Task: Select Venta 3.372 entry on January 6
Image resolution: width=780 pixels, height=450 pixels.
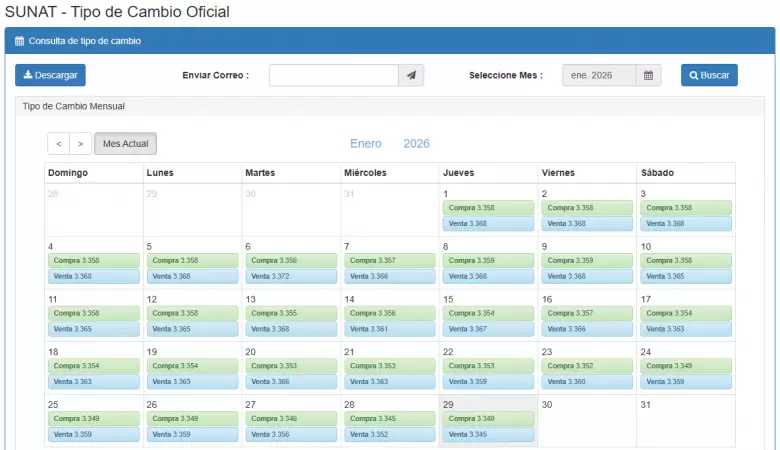Action: (x=291, y=276)
